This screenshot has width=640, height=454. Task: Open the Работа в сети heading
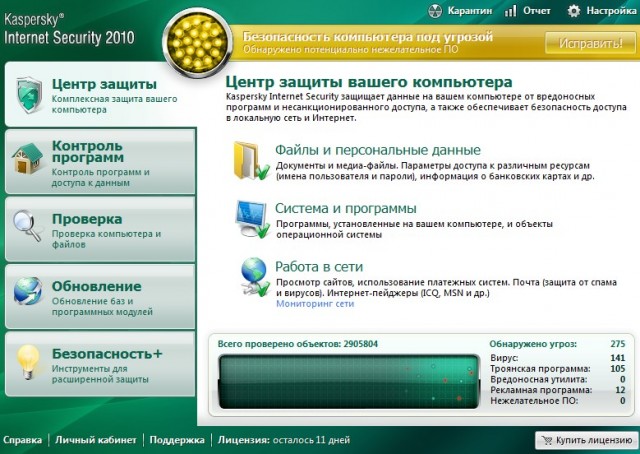[x=319, y=267]
